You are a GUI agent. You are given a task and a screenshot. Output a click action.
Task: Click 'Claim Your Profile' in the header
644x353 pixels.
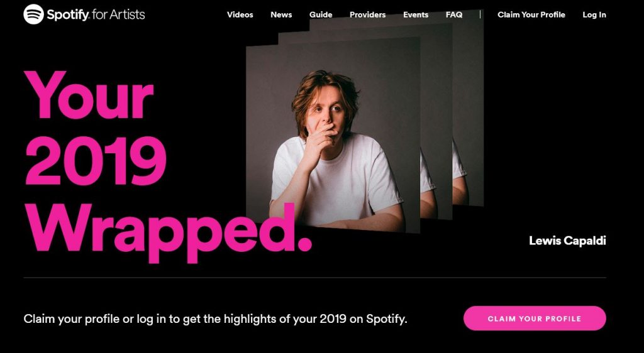coord(531,14)
